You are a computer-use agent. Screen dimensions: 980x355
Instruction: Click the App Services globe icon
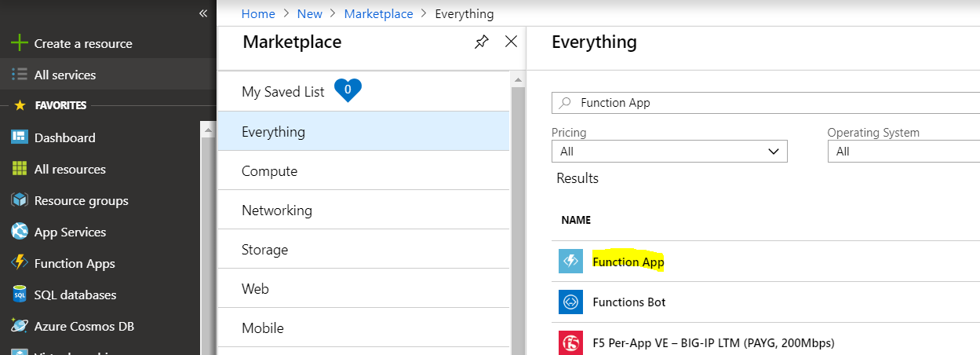pyautogui.click(x=20, y=232)
